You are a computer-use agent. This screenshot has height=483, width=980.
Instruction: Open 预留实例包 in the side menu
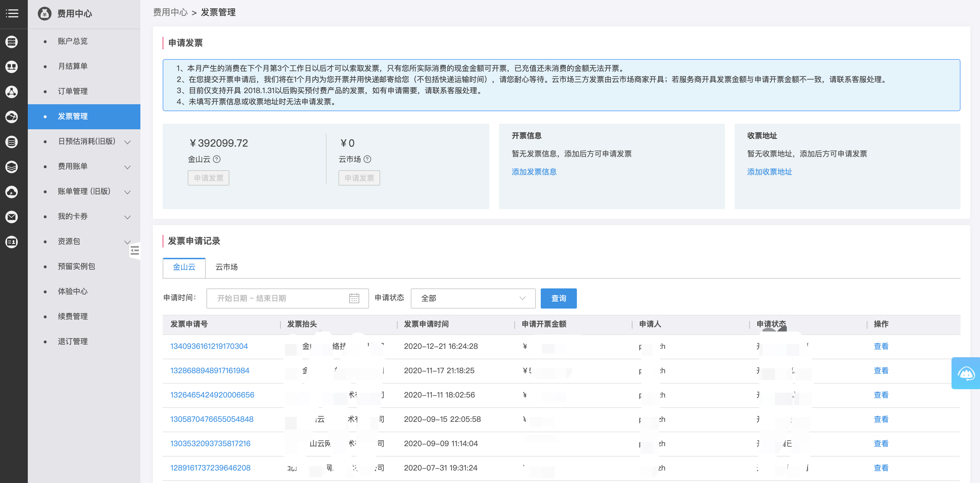click(76, 266)
